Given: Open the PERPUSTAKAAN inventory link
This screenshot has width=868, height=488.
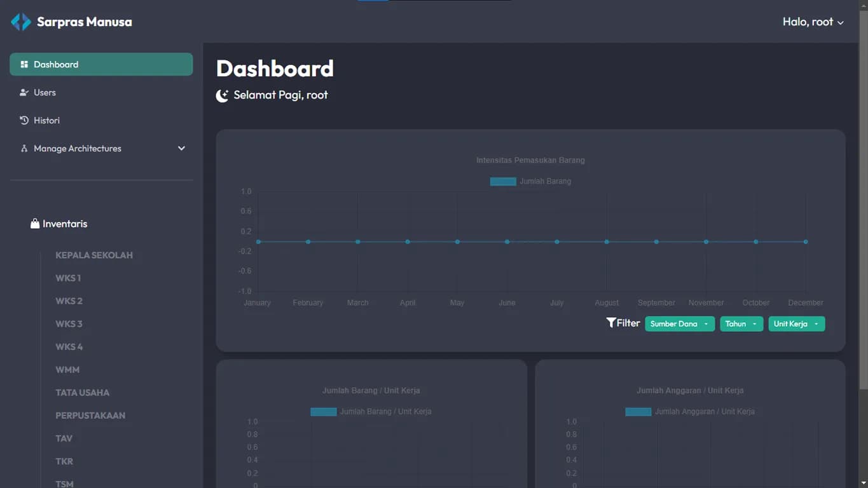Looking at the screenshot, I should [90, 416].
